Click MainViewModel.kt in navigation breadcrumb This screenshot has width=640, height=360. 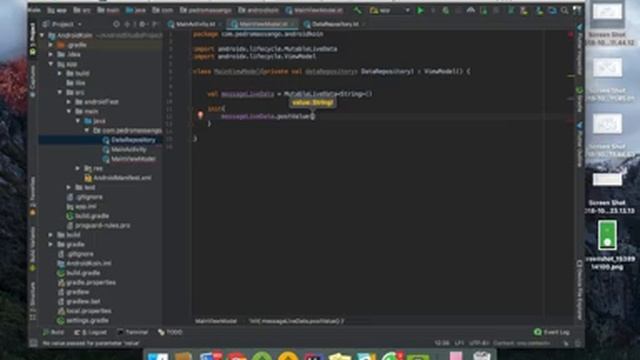tap(314, 10)
